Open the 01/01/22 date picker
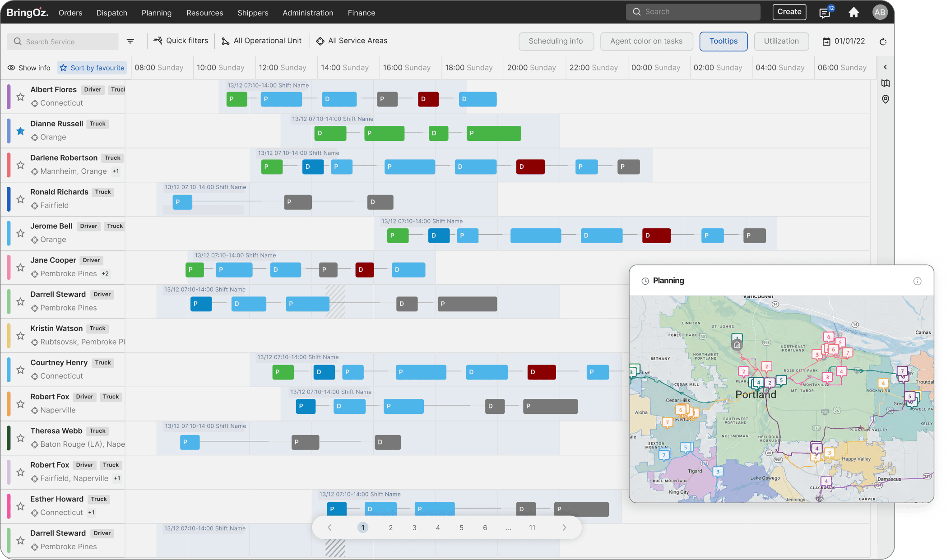Screen dimensions: 946x560 [844, 42]
